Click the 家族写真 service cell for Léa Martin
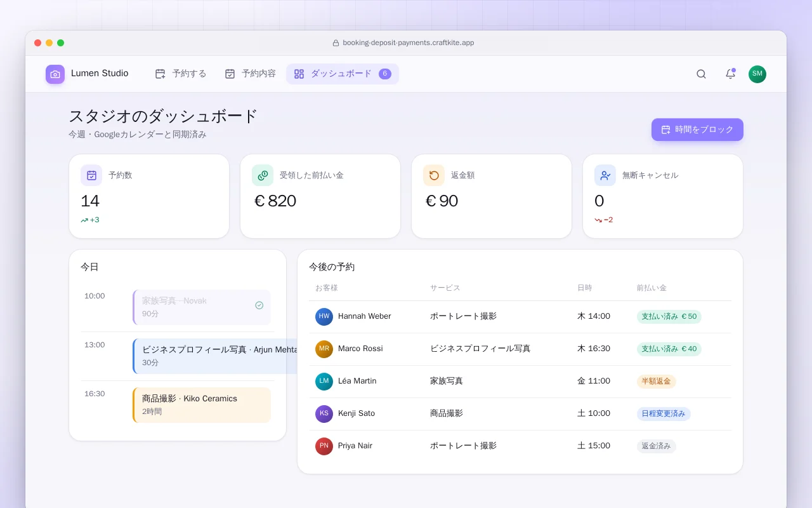 click(447, 381)
